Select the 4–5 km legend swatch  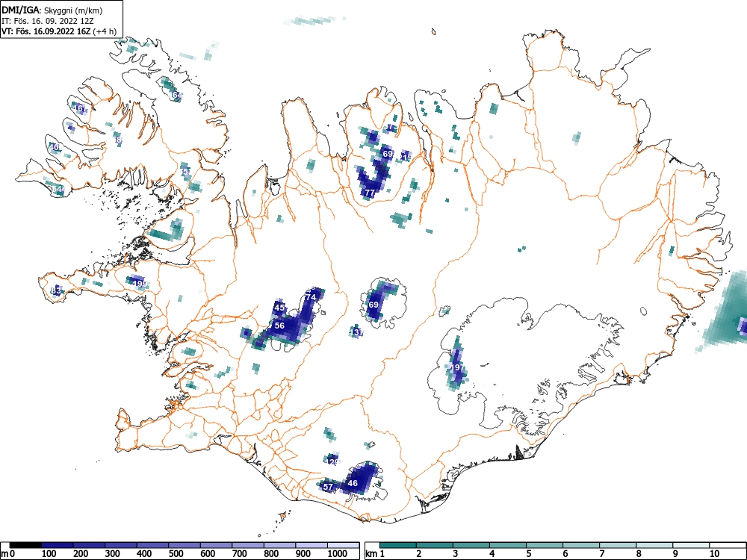(x=508, y=545)
